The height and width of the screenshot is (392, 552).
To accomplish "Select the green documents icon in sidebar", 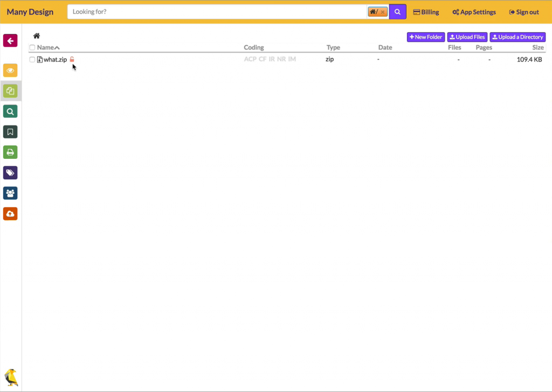I will click(x=10, y=91).
